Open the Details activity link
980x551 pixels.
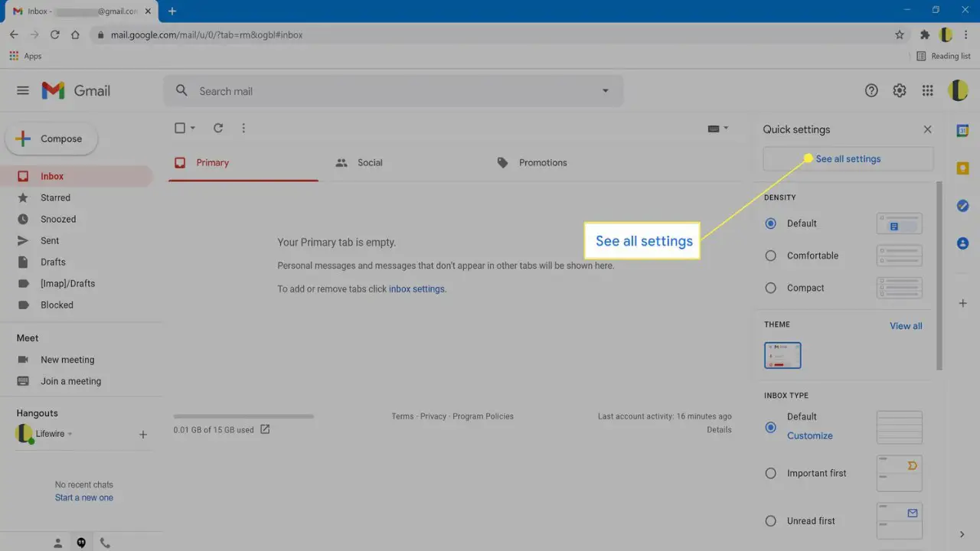point(719,430)
